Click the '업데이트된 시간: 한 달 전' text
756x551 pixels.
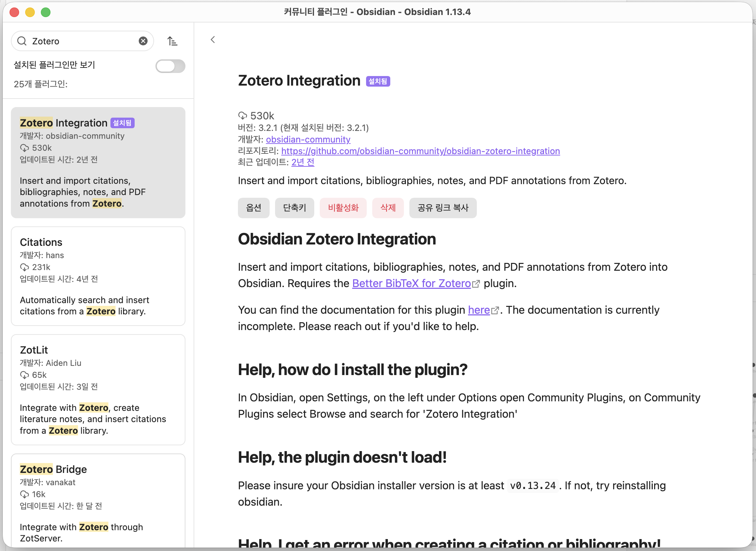(61, 506)
